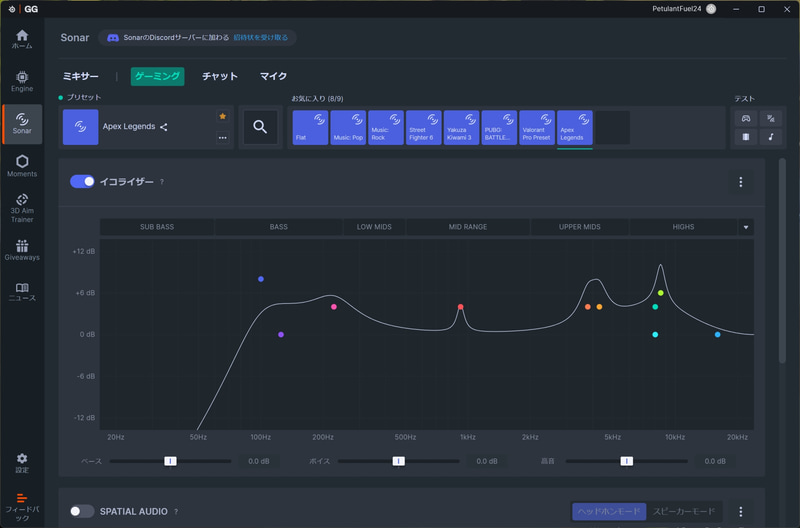Select the pink EQ point near 200Hz
This screenshot has width=800, height=528.
coord(334,307)
